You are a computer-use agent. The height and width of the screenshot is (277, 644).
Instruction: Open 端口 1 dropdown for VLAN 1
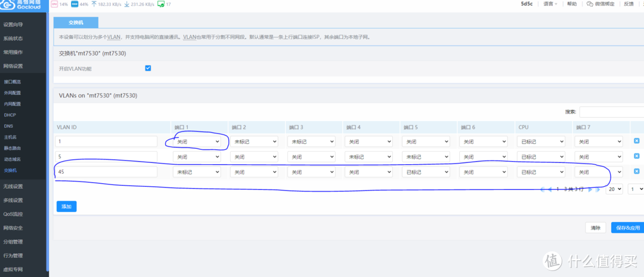197,142
